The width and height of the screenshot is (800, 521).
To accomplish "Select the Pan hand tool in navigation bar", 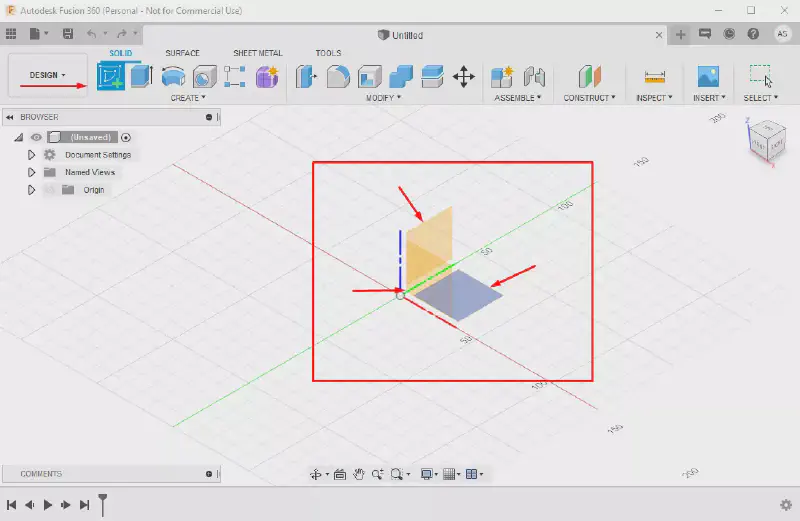I will 358,474.
